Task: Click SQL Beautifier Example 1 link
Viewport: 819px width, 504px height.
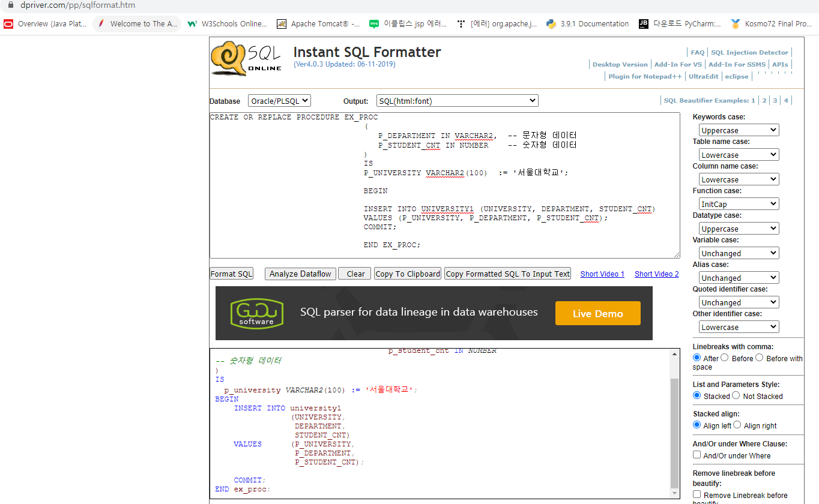Action: click(753, 101)
